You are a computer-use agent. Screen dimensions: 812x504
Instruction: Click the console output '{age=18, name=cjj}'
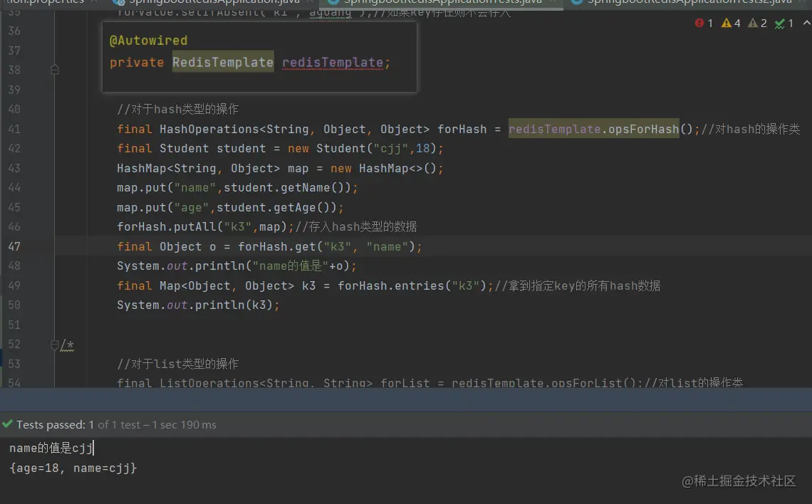(73, 468)
